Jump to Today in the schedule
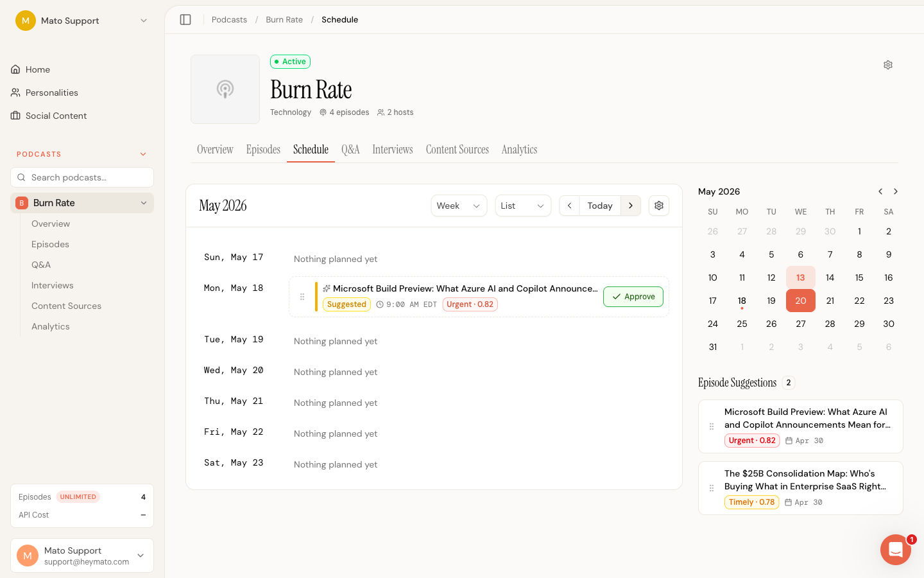The width and height of the screenshot is (924, 578). pos(600,206)
